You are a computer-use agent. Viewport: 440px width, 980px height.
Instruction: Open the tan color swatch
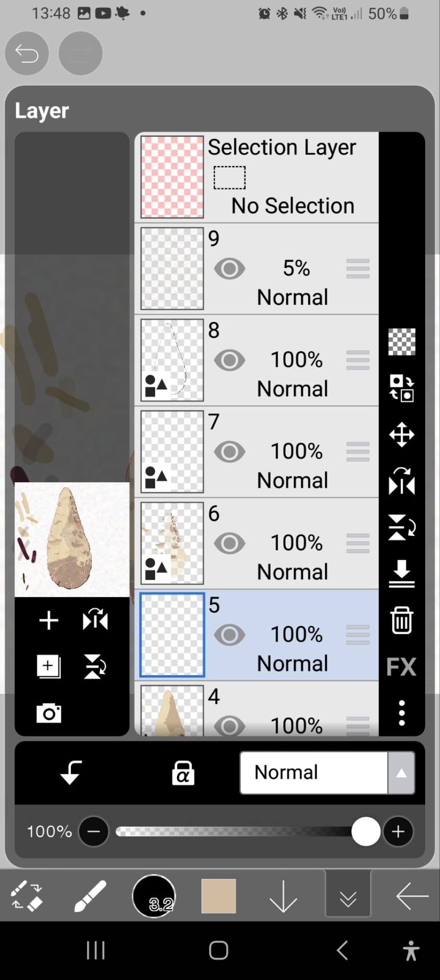click(218, 896)
